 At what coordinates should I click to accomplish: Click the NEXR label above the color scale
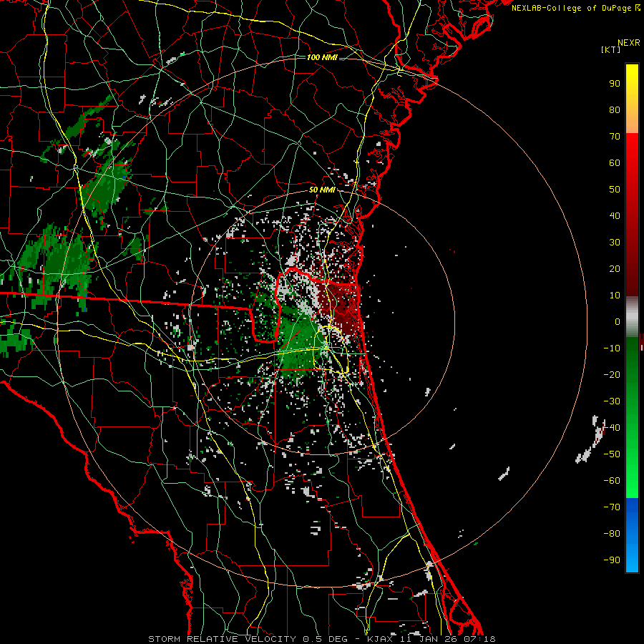tap(628, 43)
